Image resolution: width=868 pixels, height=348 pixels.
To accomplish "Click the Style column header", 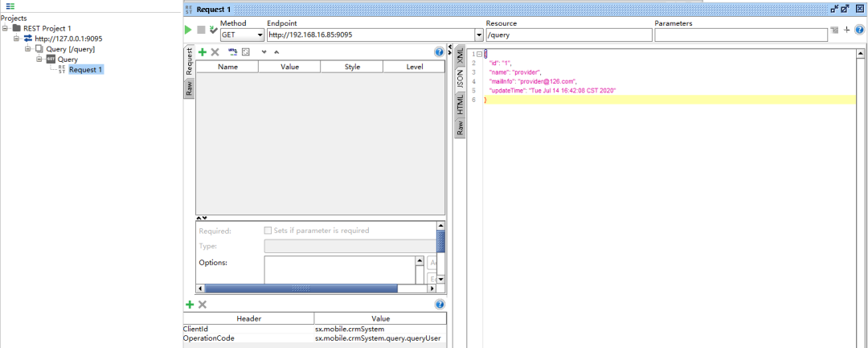I will 351,67.
